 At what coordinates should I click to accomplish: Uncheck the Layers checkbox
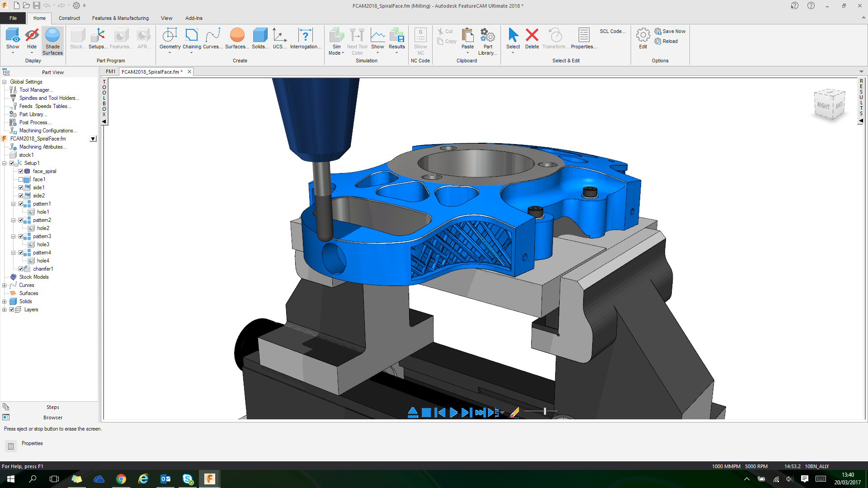pos(12,310)
